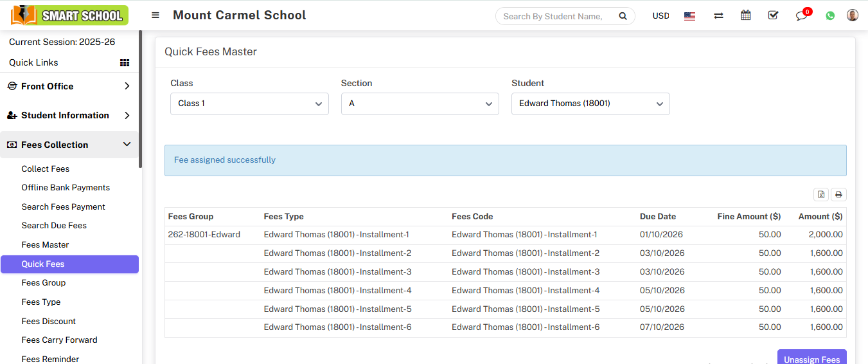This screenshot has height=364, width=868.
Task: Export table using the Excel icon
Action: point(820,194)
